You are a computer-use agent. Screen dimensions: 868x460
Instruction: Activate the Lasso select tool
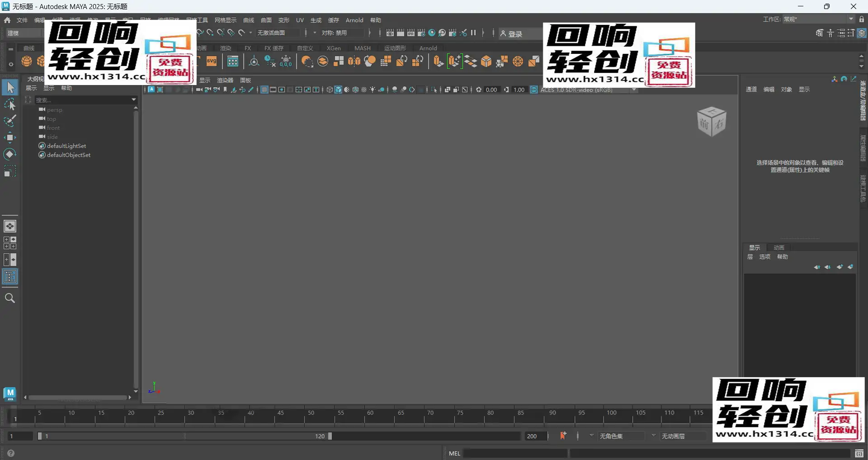pos(10,104)
